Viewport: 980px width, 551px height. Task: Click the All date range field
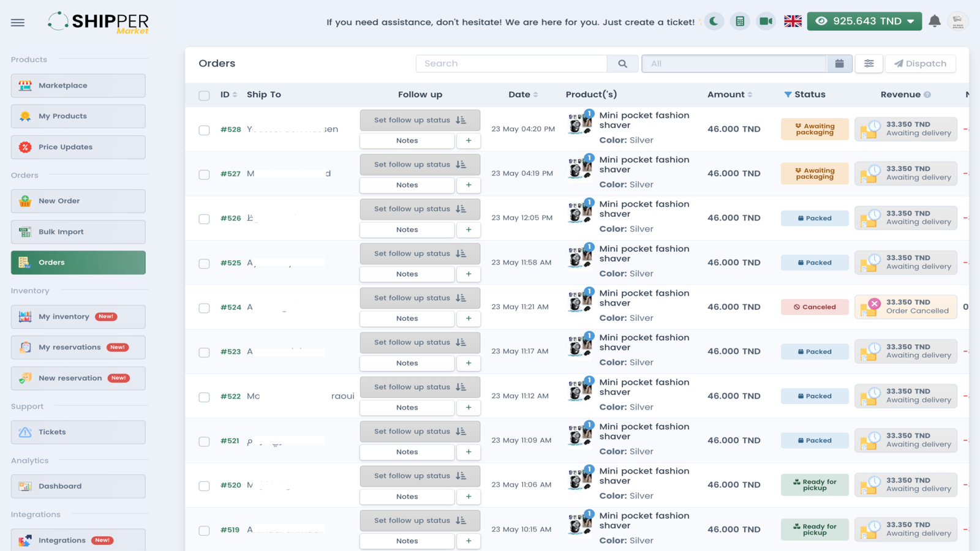click(x=734, y=64)
